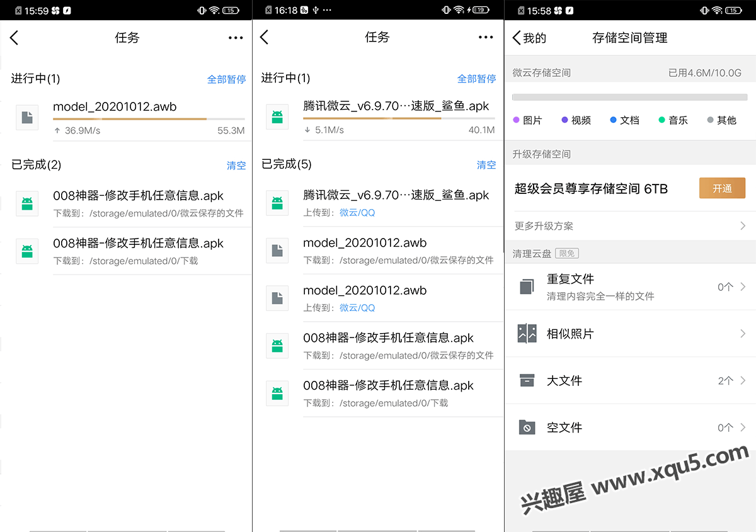Viewport: 756px width, 532px height.
Task: Tap 55.3M file size in left screen
Action: point(231,131)
